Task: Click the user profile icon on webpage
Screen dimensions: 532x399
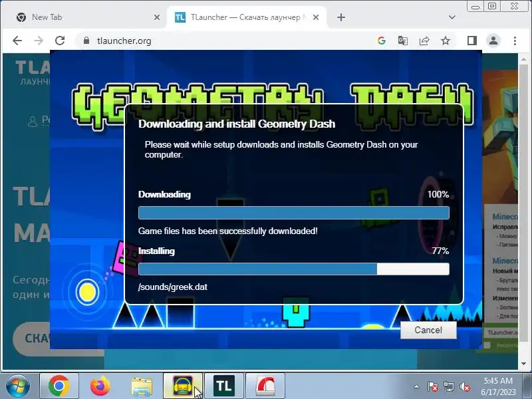Action: click(33, 121)
